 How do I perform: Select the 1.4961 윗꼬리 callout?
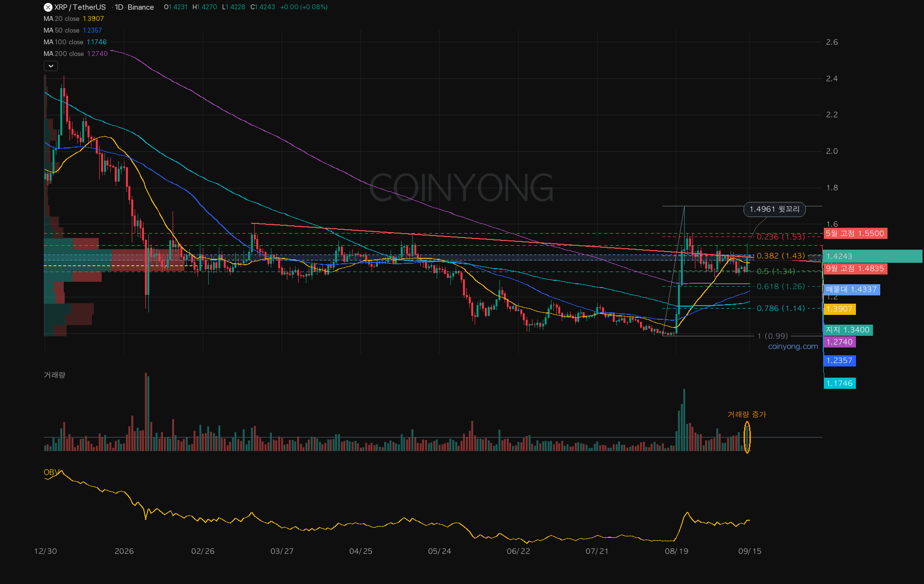click(x=774, y=209)
